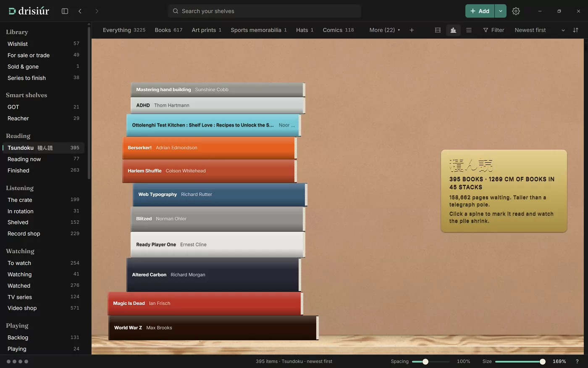588x368 pixels.
Task: Click the sidebar vertical scrollbar
Action: pyautogui.click(x=89, y=103)
